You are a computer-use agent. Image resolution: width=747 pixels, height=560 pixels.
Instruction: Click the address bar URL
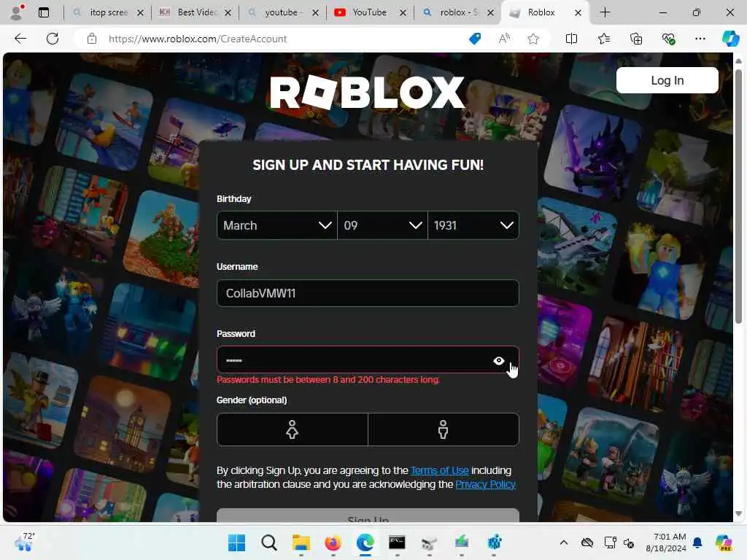click(198, 39)
